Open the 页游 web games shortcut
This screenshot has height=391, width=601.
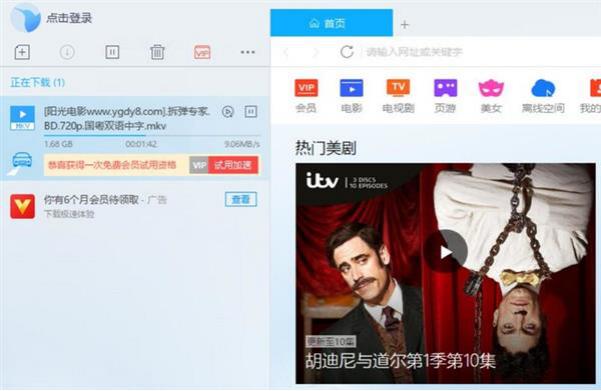tap(445, 96)
